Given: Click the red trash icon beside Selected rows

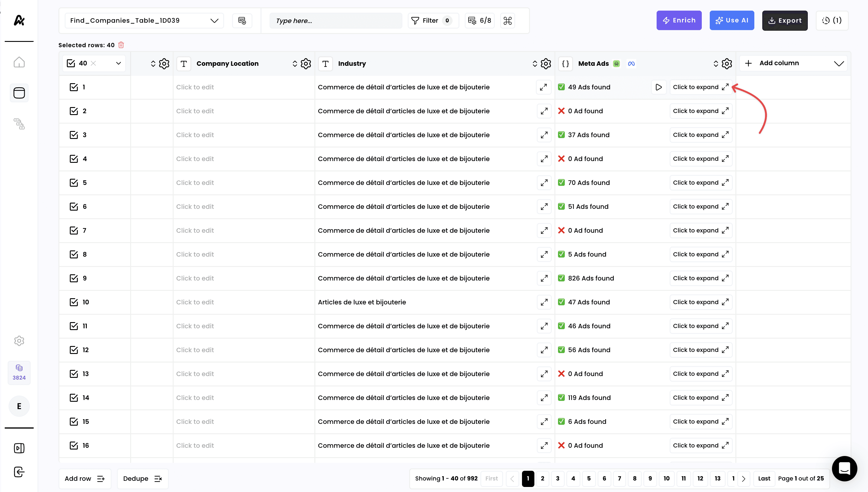Looking at the screenshot, I should [x=121, y=45].
